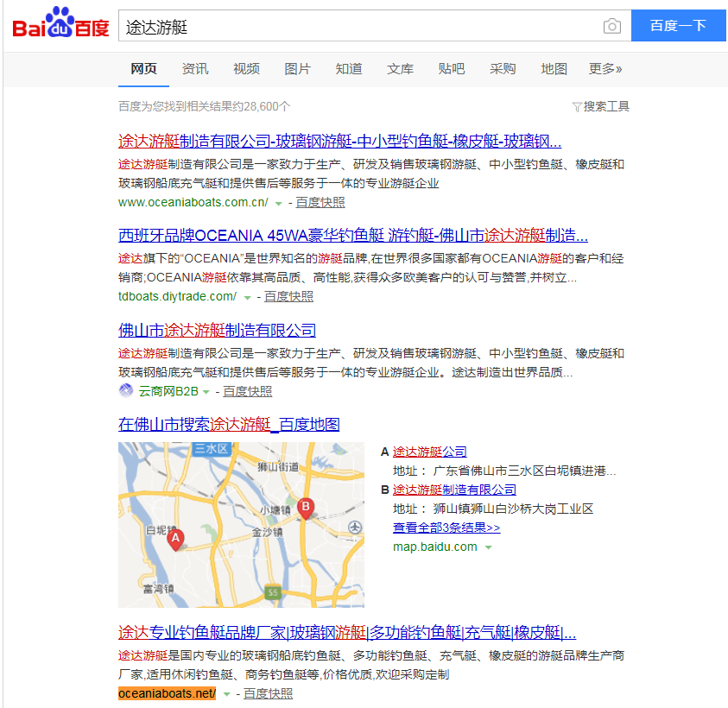Expand dropdown next to tdboats.diytrade.com
Viewport: 728px width, 708px height.
click(248, 298)
